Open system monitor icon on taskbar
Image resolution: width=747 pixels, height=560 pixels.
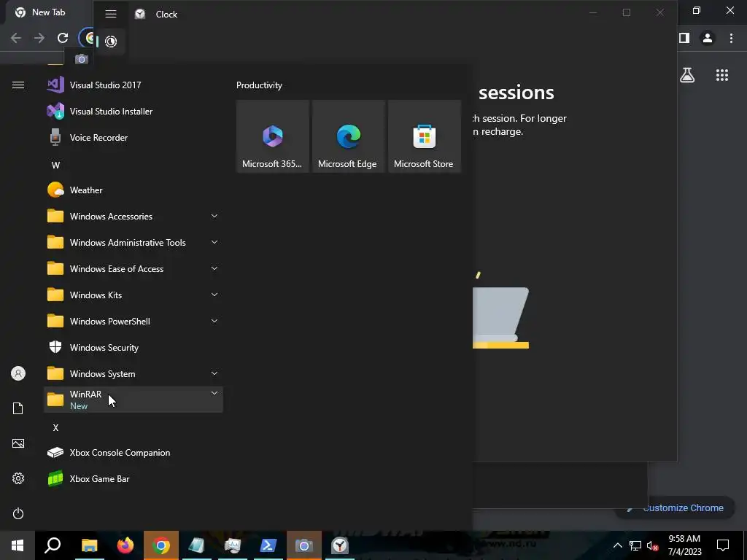[x=233, y=545]
